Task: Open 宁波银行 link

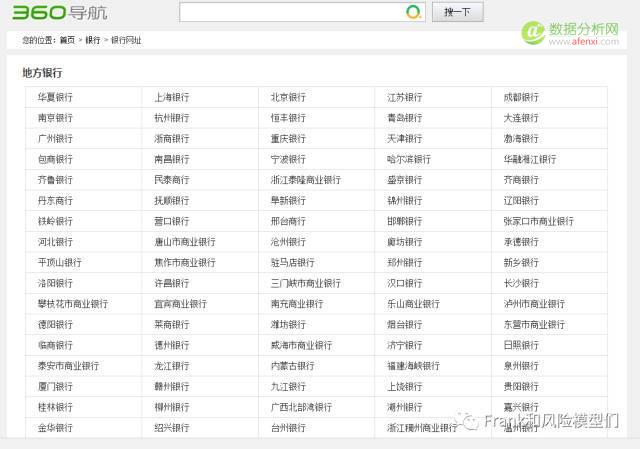Action: click(288, 159)
